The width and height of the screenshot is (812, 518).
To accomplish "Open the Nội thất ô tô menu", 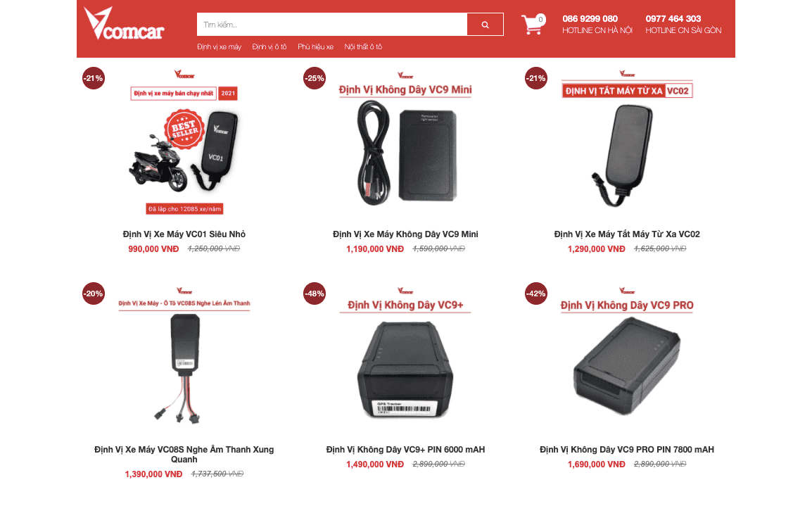I will pyautogui.click(x=363, y=46).
